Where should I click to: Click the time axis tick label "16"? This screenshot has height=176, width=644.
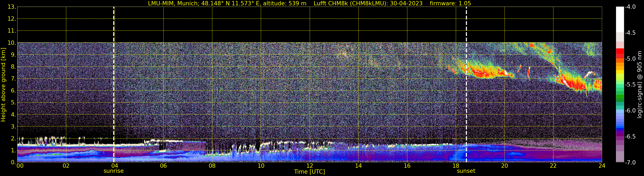pos(407,166)
